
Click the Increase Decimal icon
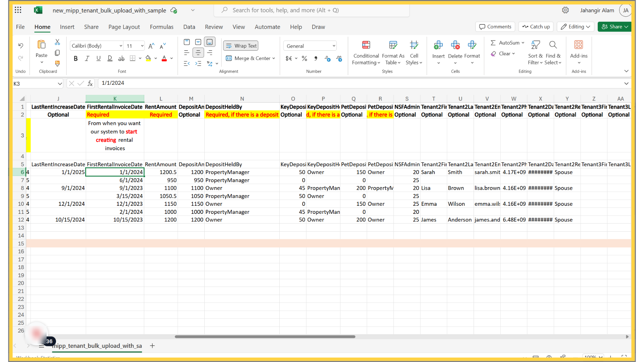point(327,58)
